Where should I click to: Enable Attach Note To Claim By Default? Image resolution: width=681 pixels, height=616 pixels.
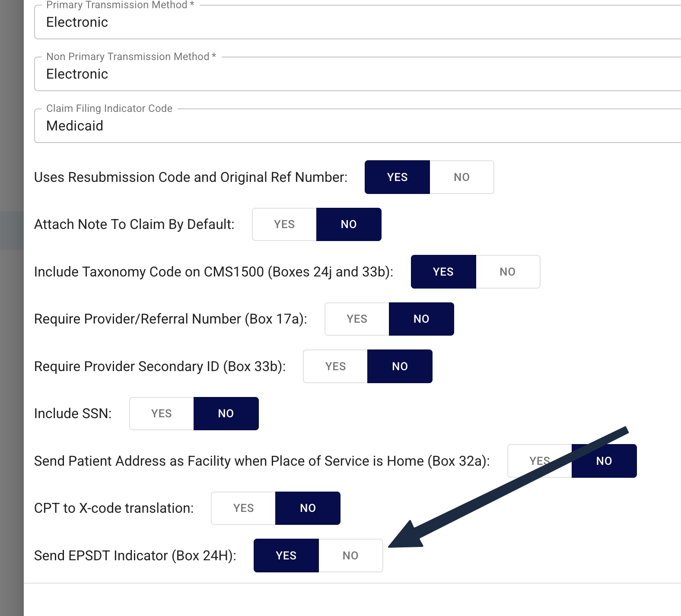tap(284, 224)
